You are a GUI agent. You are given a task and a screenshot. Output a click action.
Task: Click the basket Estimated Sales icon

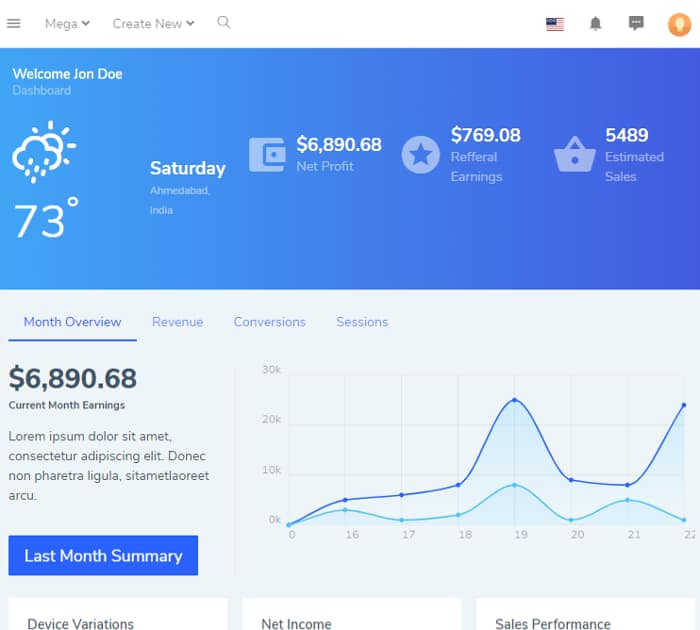[x=574, y=155]
